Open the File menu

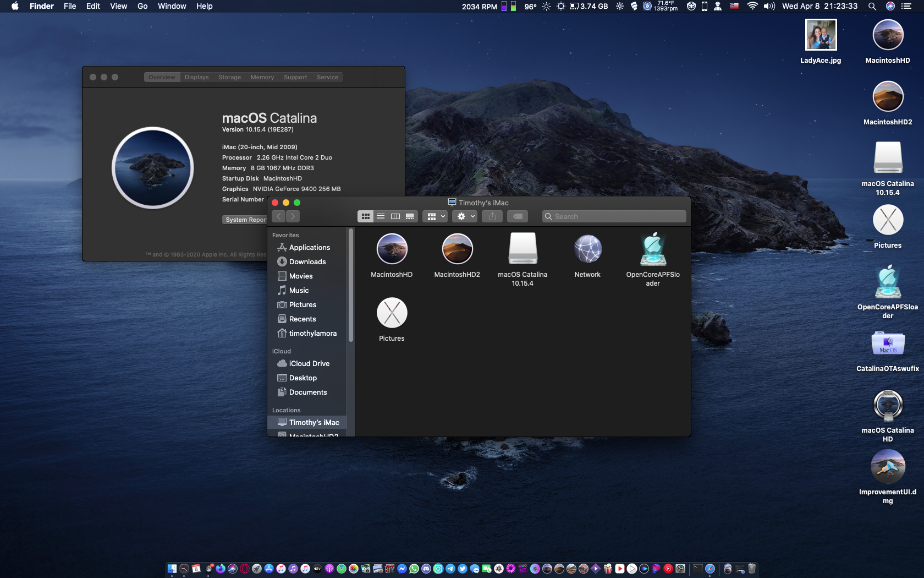(70, 6)
